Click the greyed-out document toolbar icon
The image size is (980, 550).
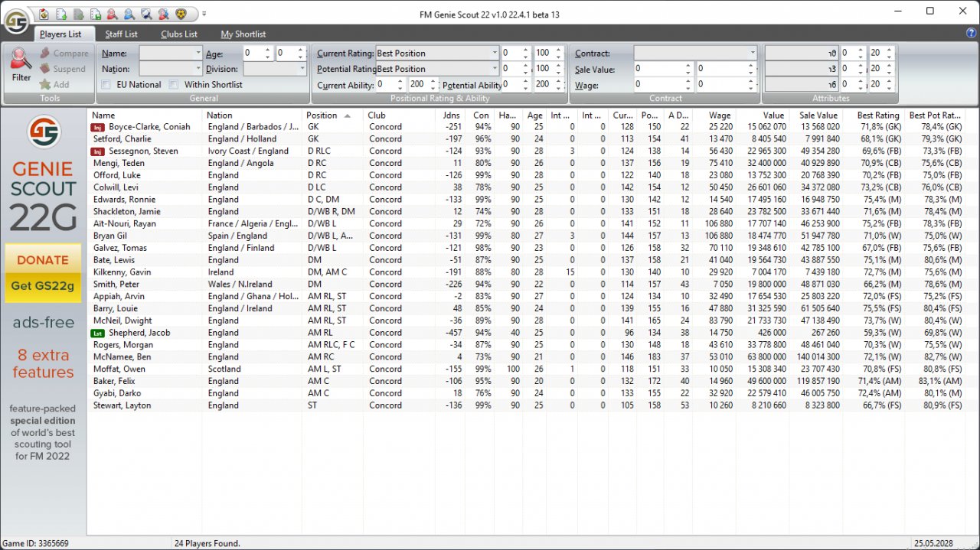[78, 14]
